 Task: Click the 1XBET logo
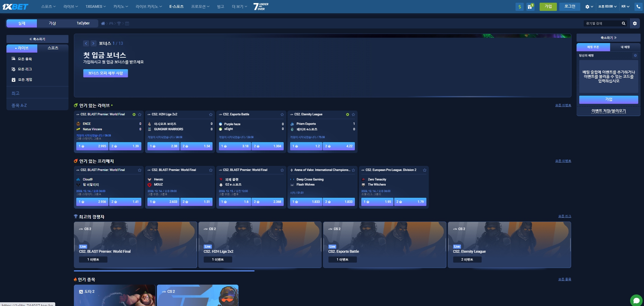click(15, 6)
